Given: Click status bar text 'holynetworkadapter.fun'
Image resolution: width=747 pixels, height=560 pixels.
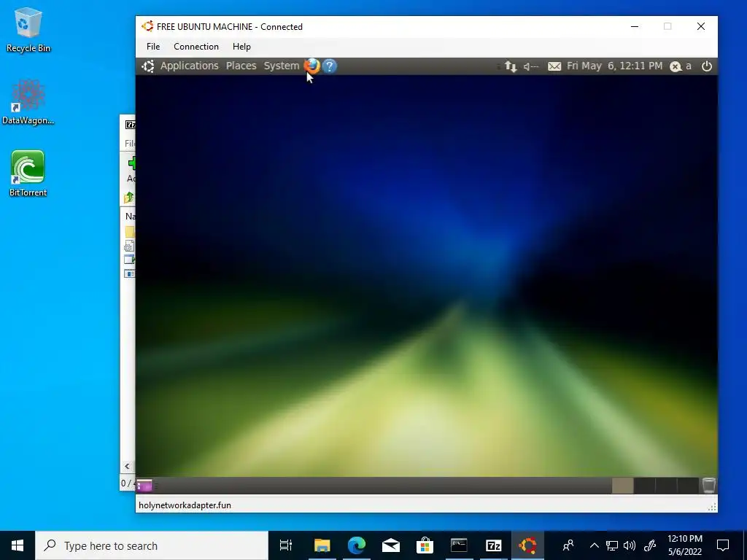Looking at the screenshot, I should pos(185,505).
